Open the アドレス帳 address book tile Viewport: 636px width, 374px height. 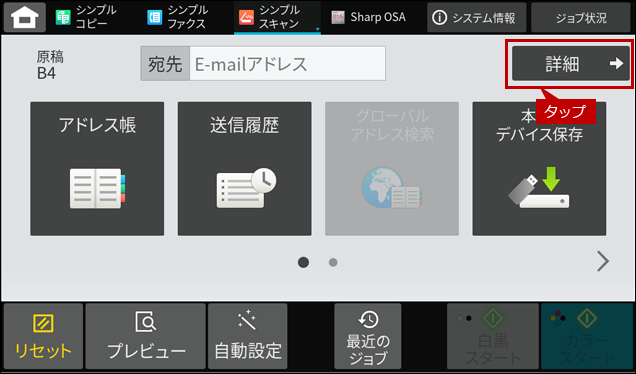point(97,169)
